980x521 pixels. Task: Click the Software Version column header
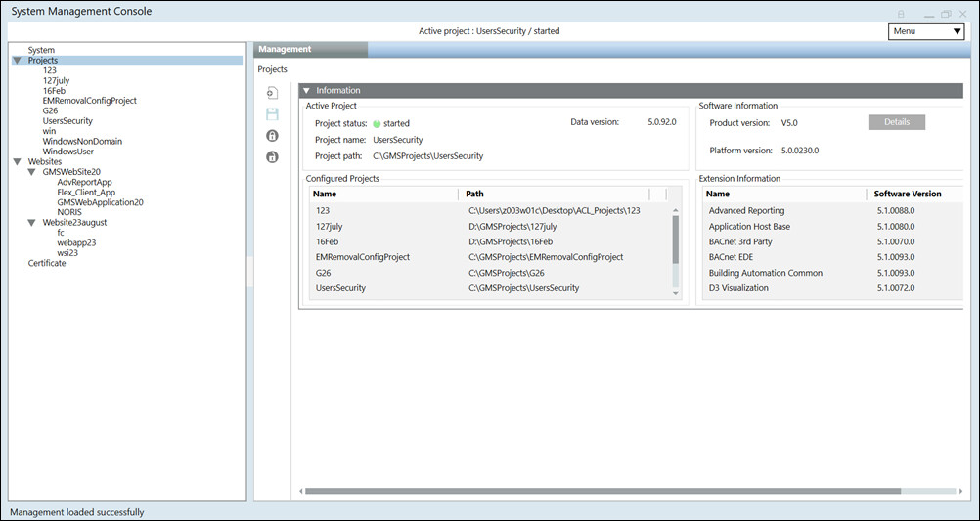908,194
